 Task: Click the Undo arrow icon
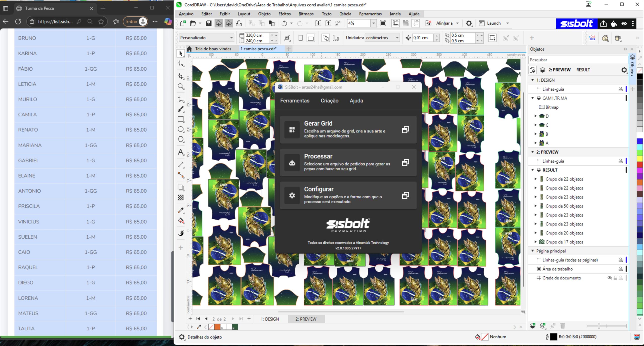pos(284,23)
